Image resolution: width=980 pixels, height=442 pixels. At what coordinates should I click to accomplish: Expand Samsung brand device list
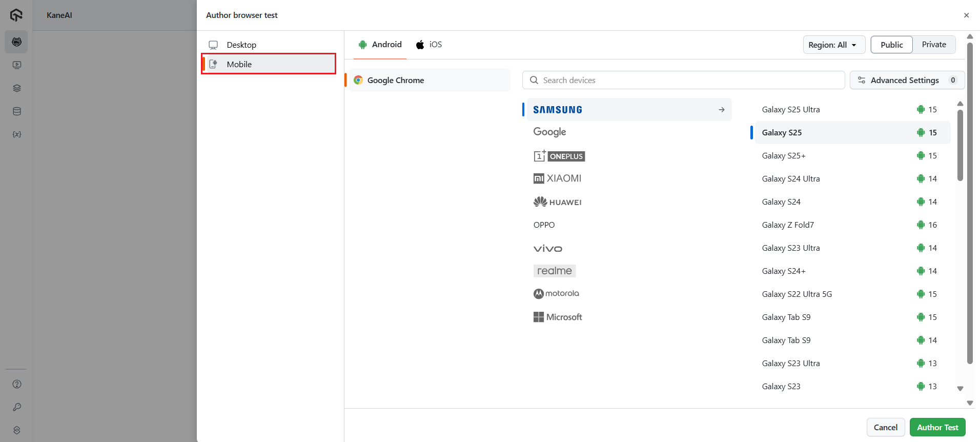(629, 110)
